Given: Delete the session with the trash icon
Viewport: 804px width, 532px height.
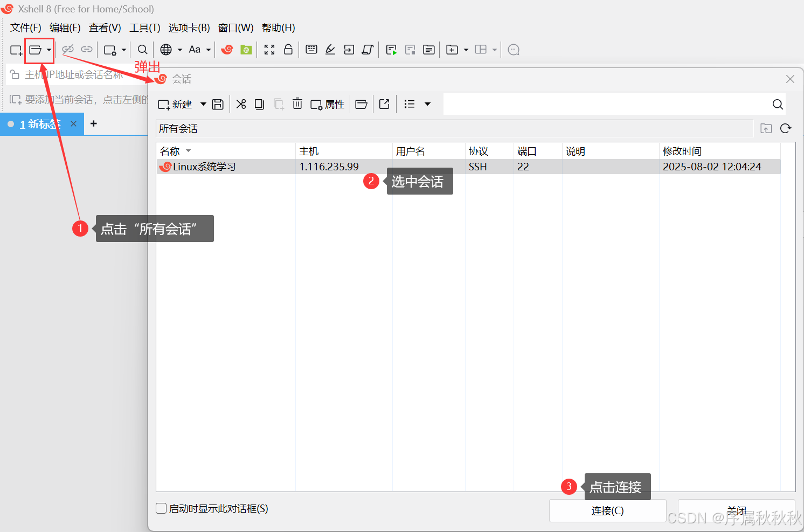Looking at the screenshot, I should [297, 103].
